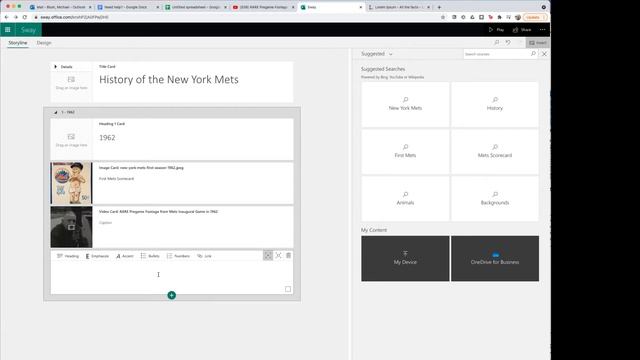Viewport: 640px width, 360px height.
Task: Open My Device content source
Action: 405,258
